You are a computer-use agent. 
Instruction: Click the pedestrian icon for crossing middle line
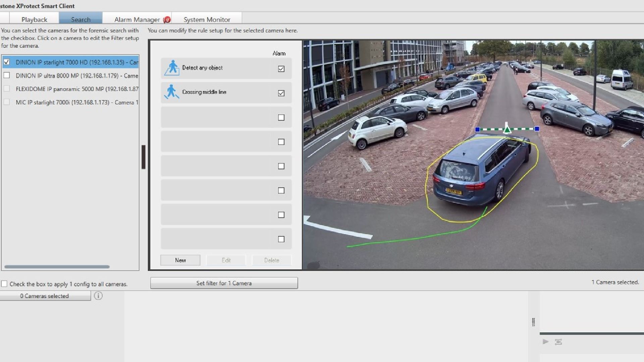(172, 92)
